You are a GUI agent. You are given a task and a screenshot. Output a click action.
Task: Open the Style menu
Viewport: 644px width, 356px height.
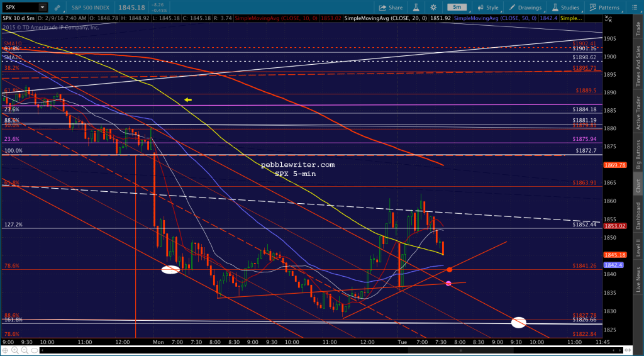pos(488,8)
